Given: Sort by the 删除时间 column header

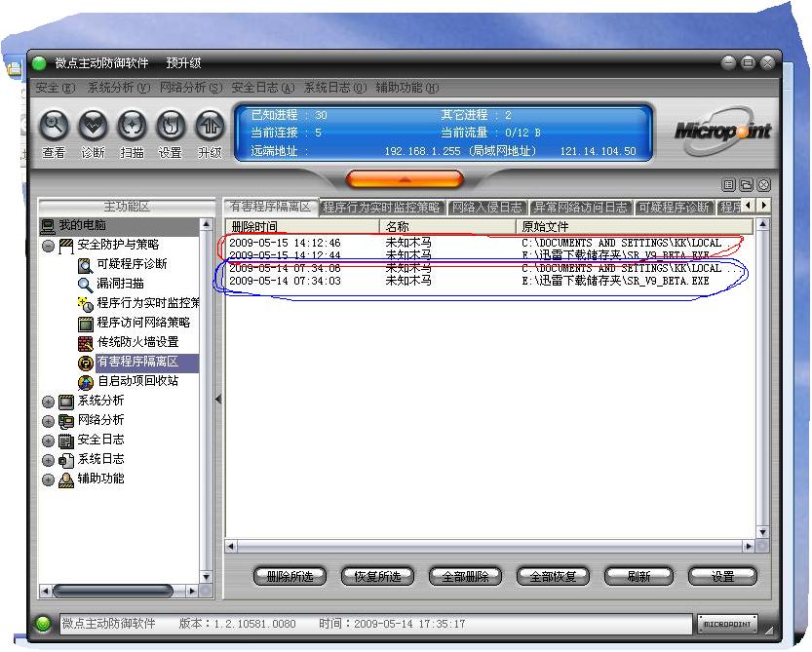Looking at the screenshot, I should pos(303,226).
